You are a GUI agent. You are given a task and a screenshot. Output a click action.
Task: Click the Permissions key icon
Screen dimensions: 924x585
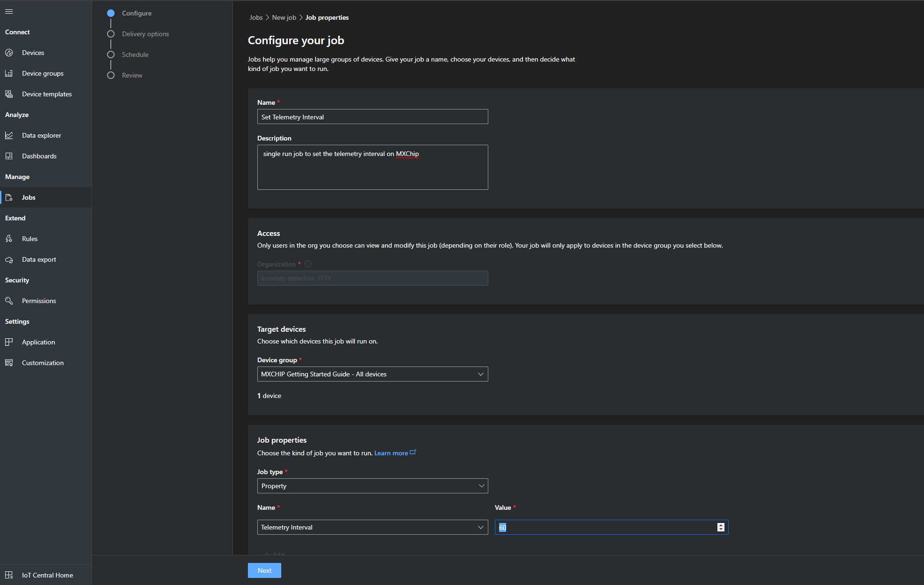click(9, 301)
